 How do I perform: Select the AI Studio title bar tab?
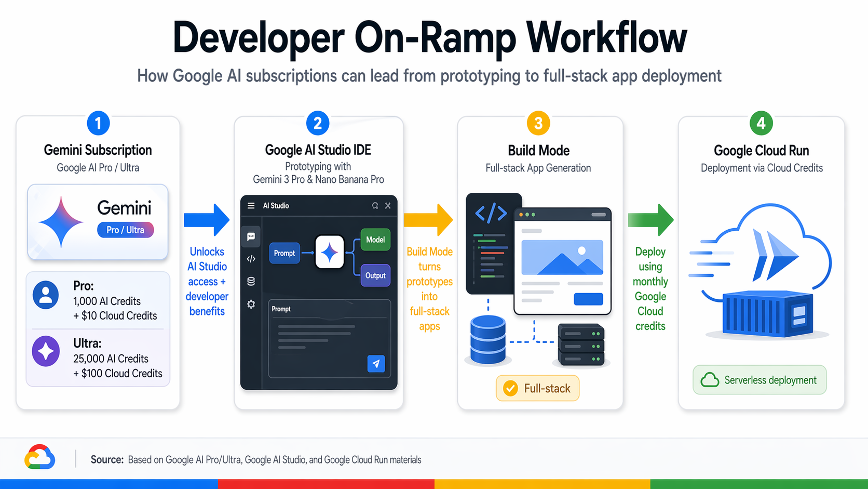pos(277,205)
